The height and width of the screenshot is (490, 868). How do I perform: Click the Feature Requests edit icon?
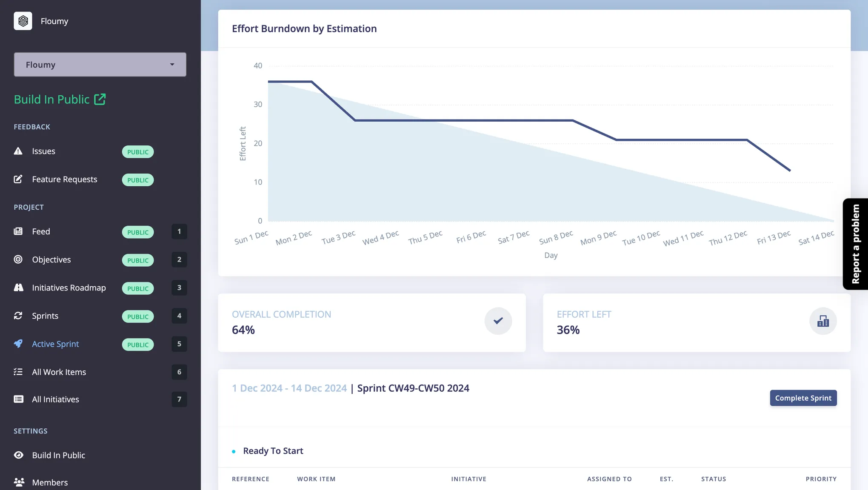(x=18, y=179)
